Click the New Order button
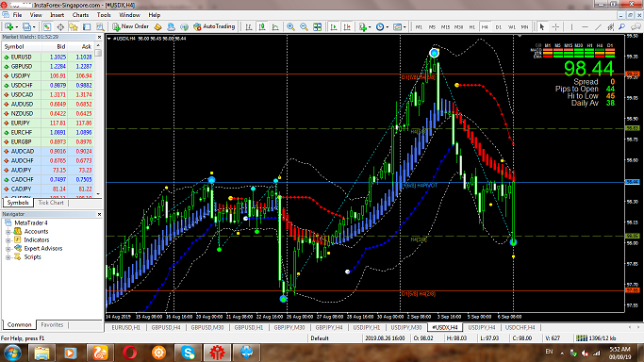Viewport: 644px width, 362px height. pyautogui.click(x=131, y=26)
